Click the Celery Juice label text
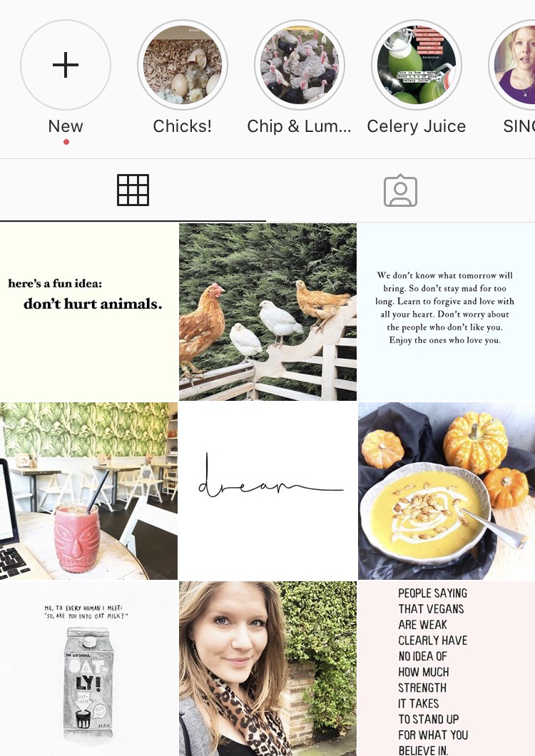 [417, 126]
